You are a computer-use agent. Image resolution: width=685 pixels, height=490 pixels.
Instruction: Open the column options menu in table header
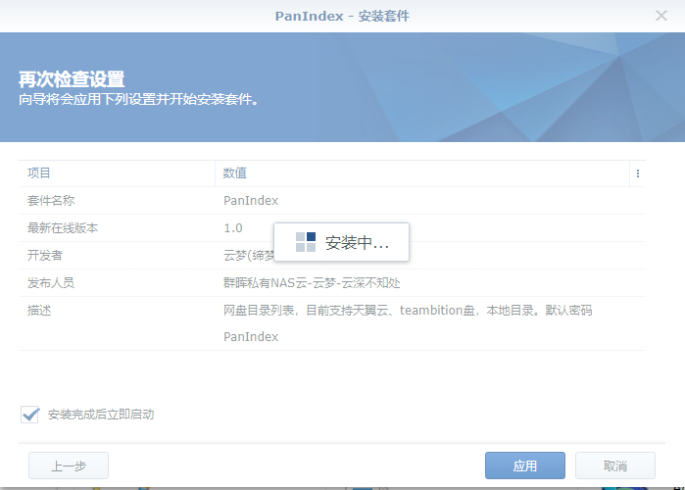(637, 173)
